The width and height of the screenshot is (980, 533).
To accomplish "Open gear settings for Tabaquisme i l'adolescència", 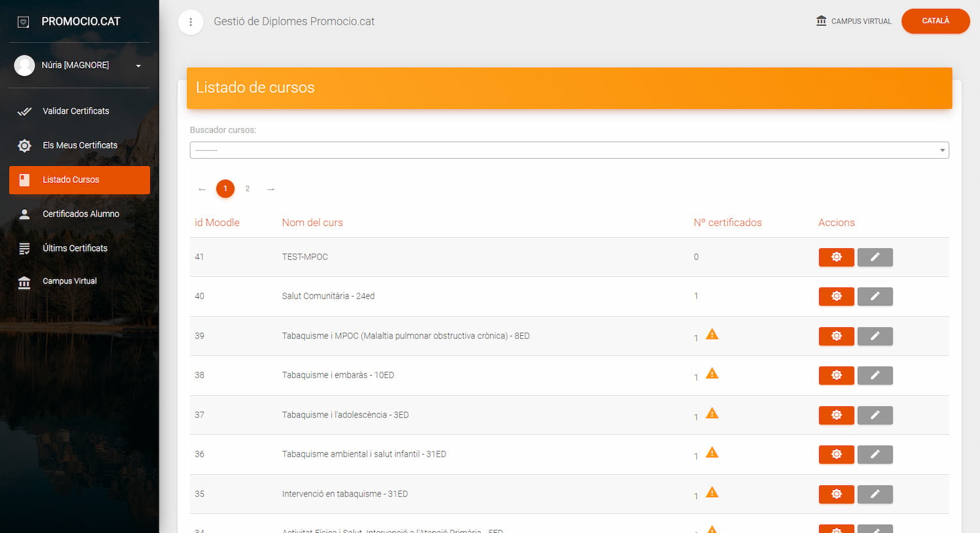I will coord(836,415).
